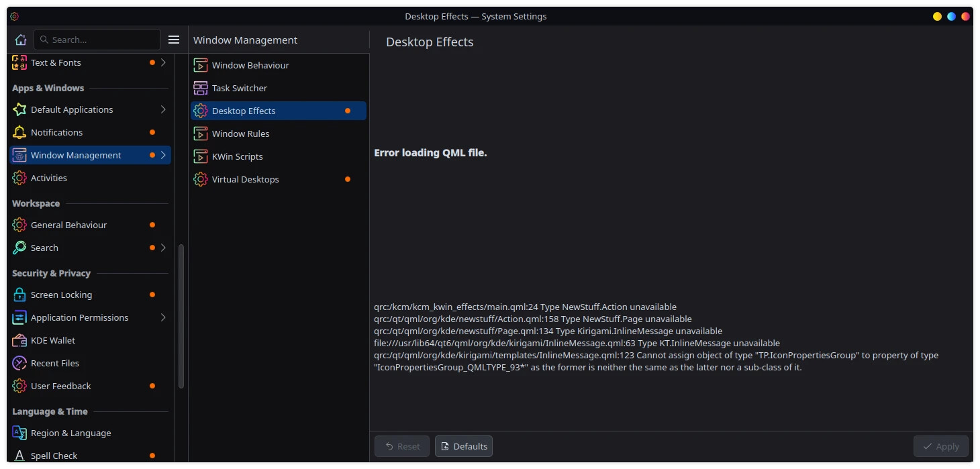This screenshot has height=469, width=980.
Task: Click the Screen Locking padlock icon
Action: click(x=19, y=295)
